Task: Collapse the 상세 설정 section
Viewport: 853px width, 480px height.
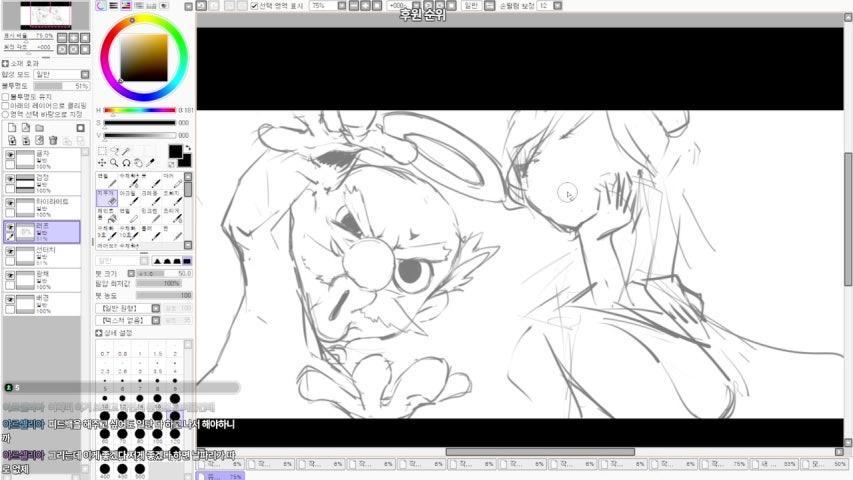Action: (x=98, y=333)
